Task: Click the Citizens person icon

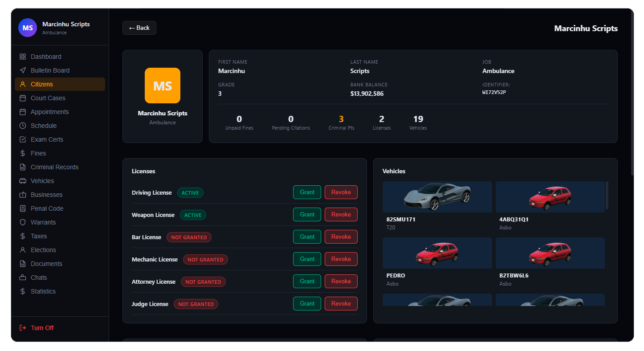Action: pyautogui.click(x=23, y=84)
